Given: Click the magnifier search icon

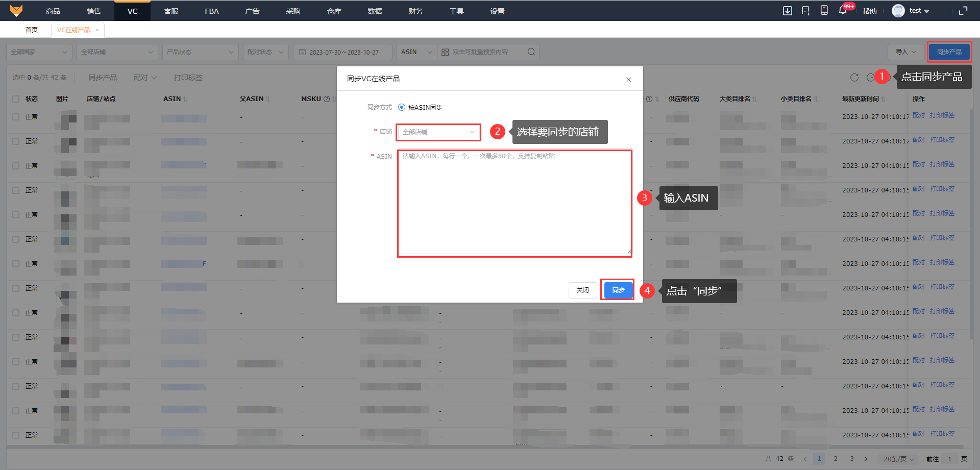Looking at the screenshot, I should 531,52.
